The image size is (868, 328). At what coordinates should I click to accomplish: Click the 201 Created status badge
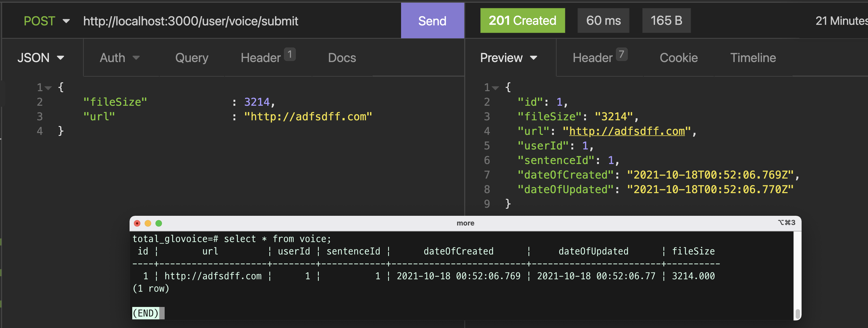[x=523, y=20]
